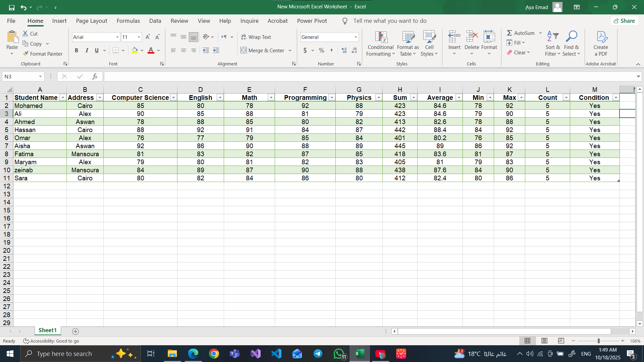Expand the font name Arial dropdown
The image size is (644, 362).
click(x=117, y=37)
